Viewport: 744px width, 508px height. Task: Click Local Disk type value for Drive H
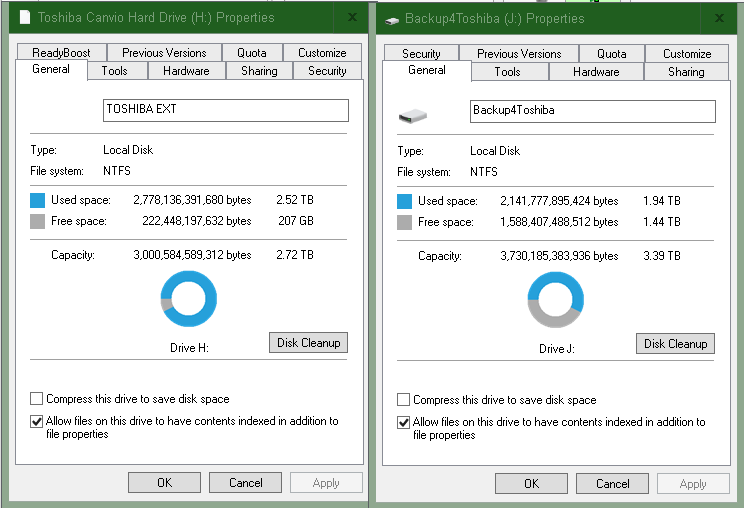pyautogui.click(x=128, y=150)
